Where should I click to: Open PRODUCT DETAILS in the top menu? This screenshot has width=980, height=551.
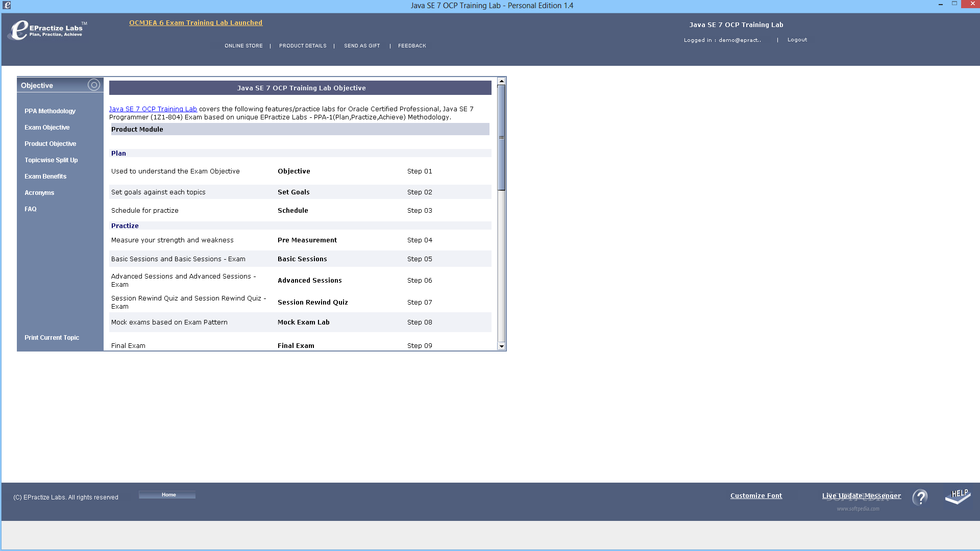coord(303,46)
